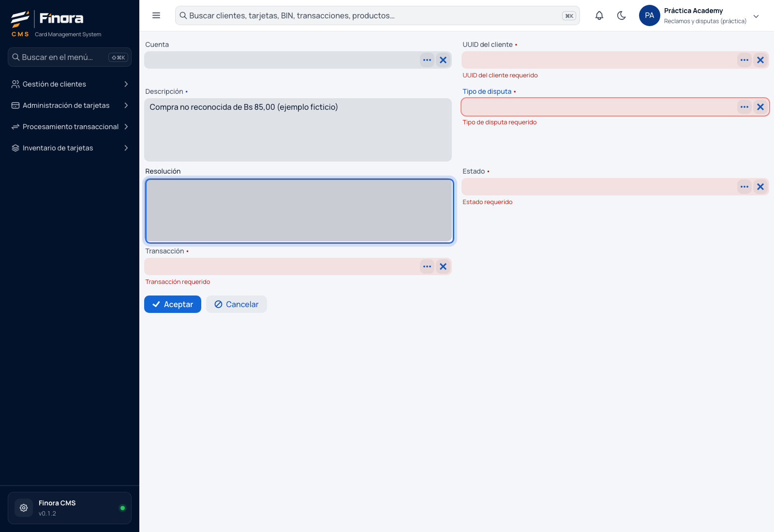Open lookup dots for Transacción field
This screenshot has height=532, width=774.
point(427,266)
